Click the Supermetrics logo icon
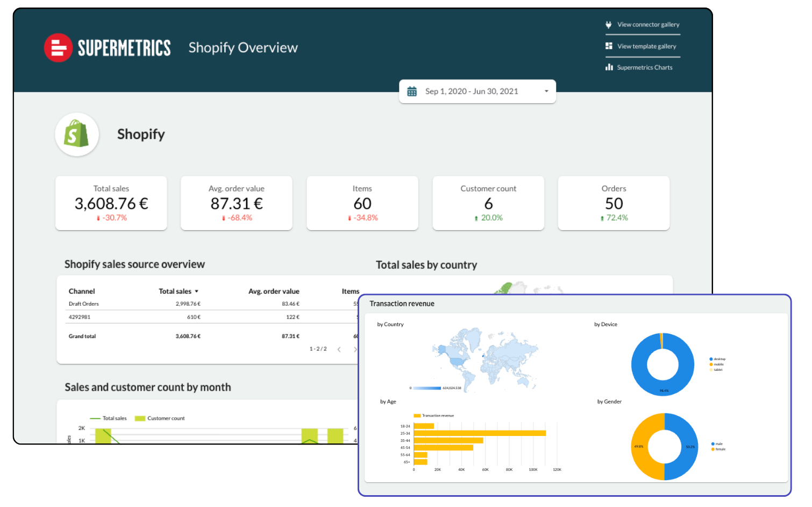This screenshot has height=507, width=812. (58, 48)
